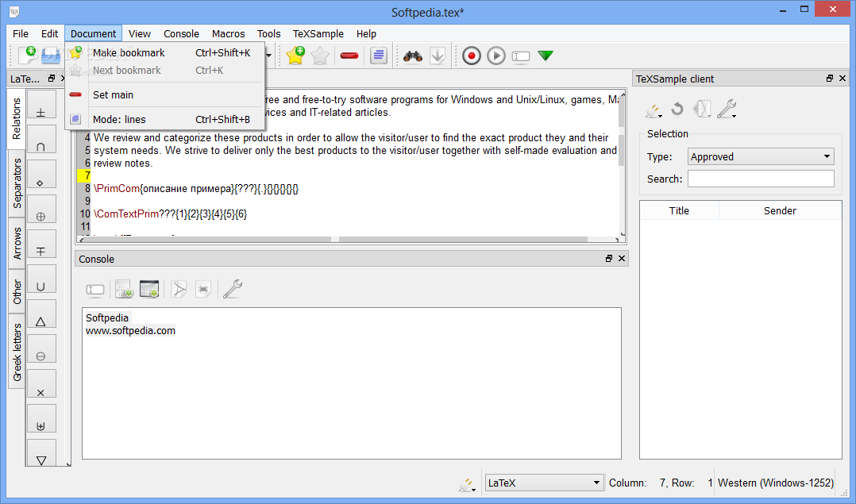The width and height of the screenshot is (856, 504).
Task: Click the editor horizontal scrollbar
Action: (350, 240)
